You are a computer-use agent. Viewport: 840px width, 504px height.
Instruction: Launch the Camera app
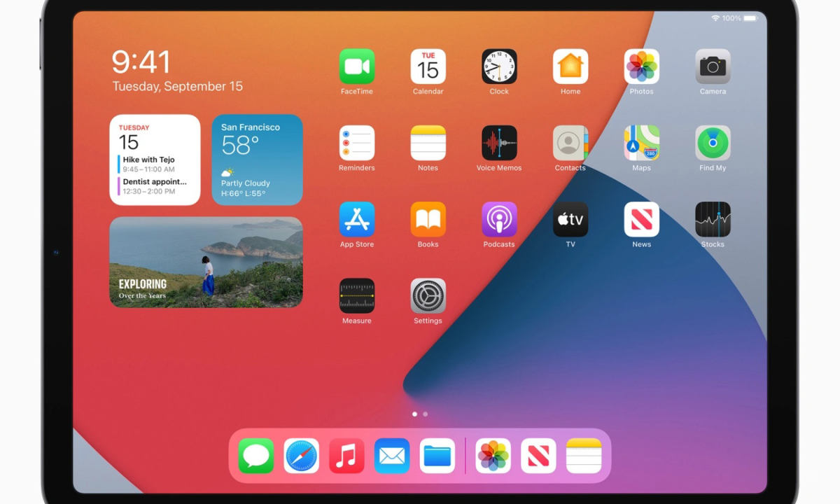713,66
